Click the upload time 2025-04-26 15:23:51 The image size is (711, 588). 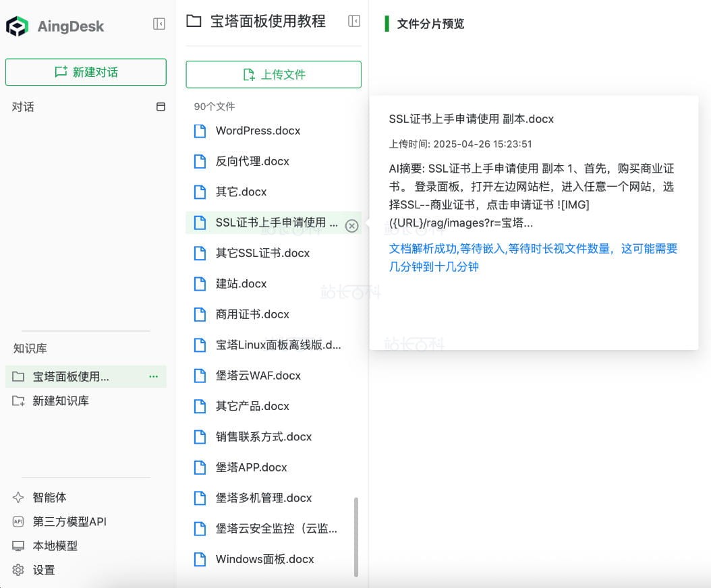point(482,144)
